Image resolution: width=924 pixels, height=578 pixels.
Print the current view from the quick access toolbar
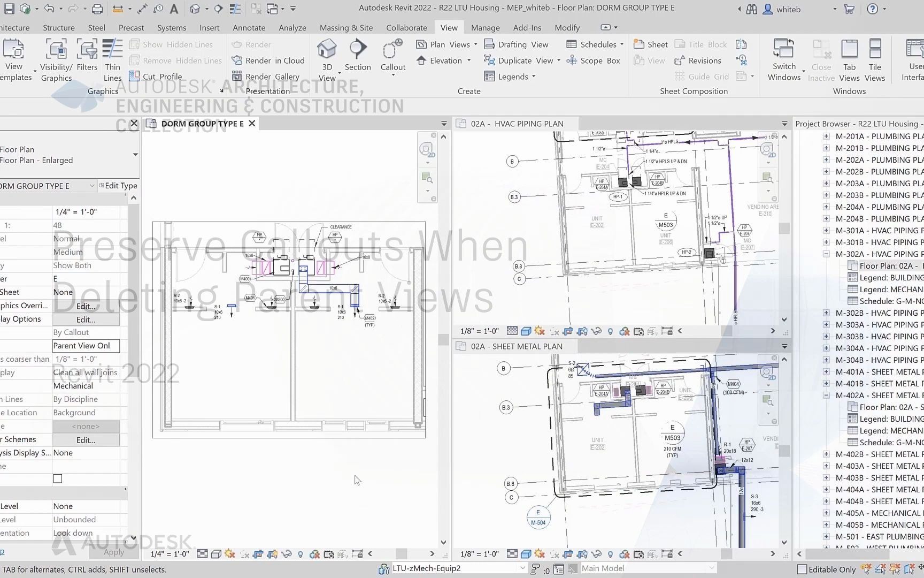97,9
